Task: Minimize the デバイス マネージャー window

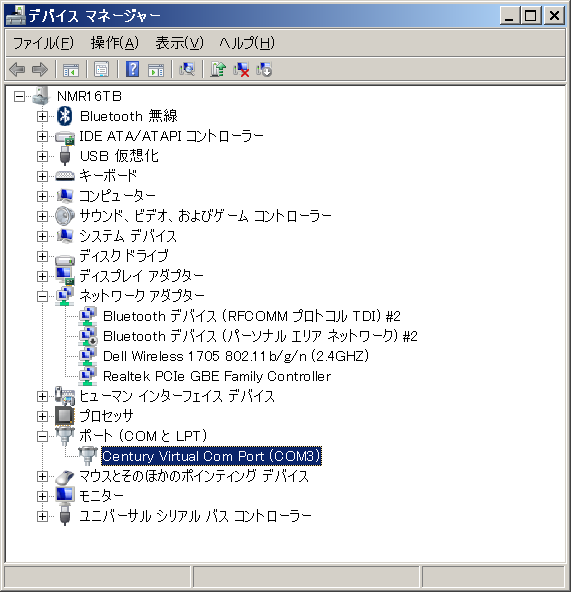Action: (x=509, y=16)
